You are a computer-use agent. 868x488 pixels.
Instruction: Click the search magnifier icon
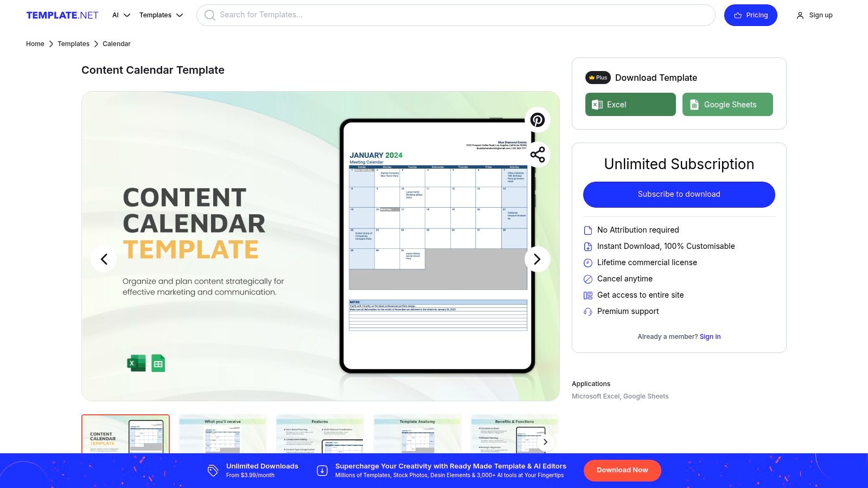tap(209, 15)
